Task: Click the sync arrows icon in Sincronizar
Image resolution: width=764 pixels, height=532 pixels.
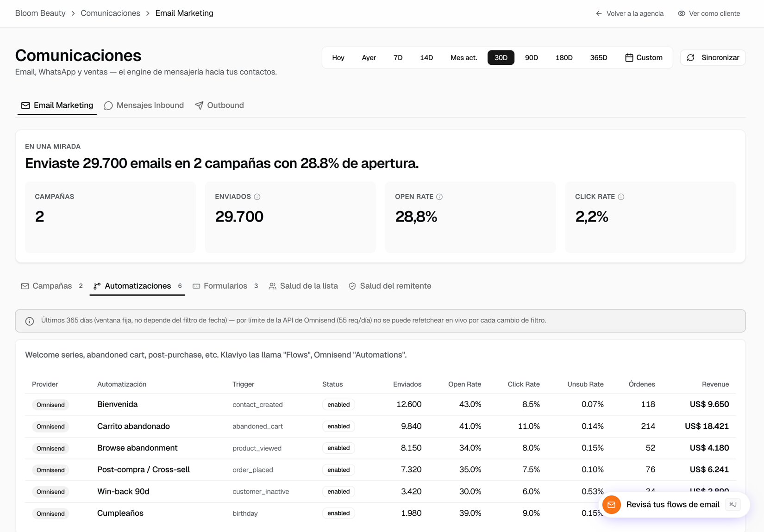Action: tap(690, 58)
